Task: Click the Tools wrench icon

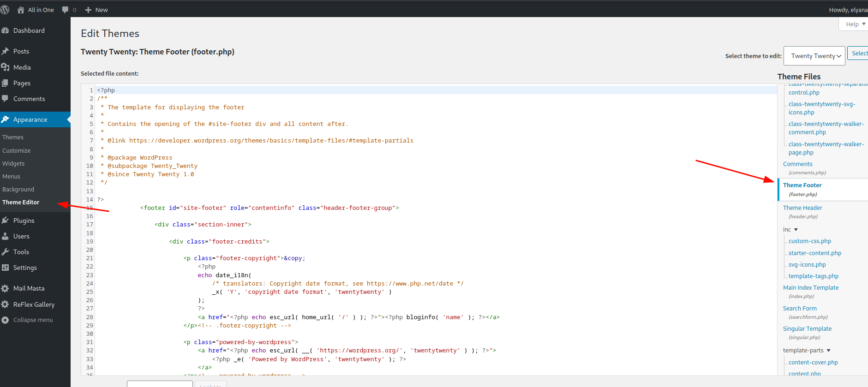Action: (5, 252)
